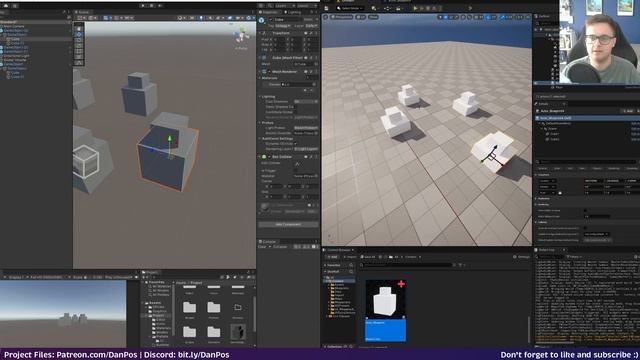Select Main Camera in Unity Hierarchy
640x360 pixels.
tap(14, 26)
